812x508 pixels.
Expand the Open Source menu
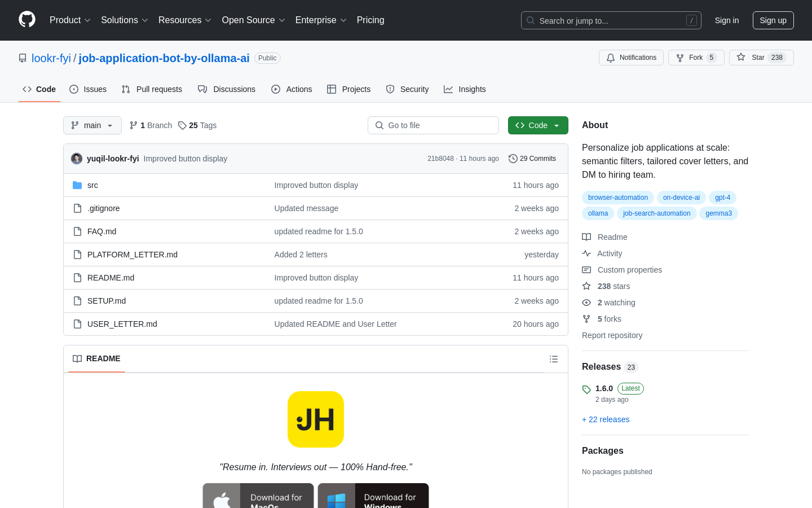[x=254, y=20]
